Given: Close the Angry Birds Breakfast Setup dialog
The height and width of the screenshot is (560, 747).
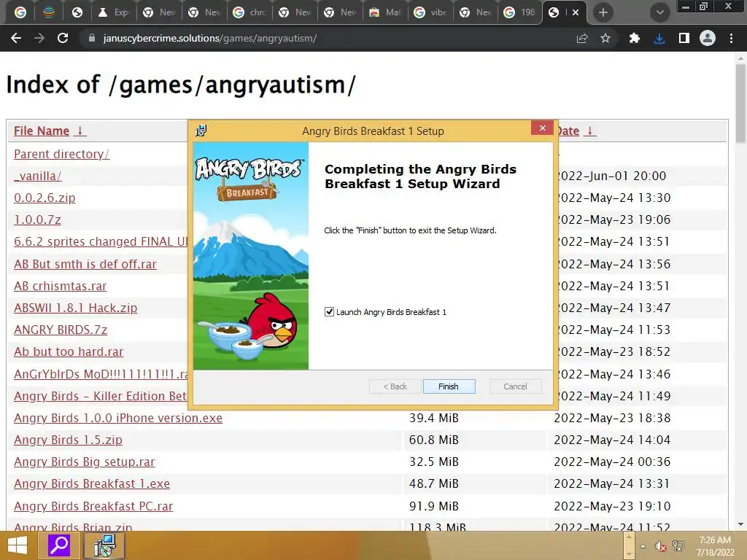Looking at the screenshot, I should [x=542, y=128].
